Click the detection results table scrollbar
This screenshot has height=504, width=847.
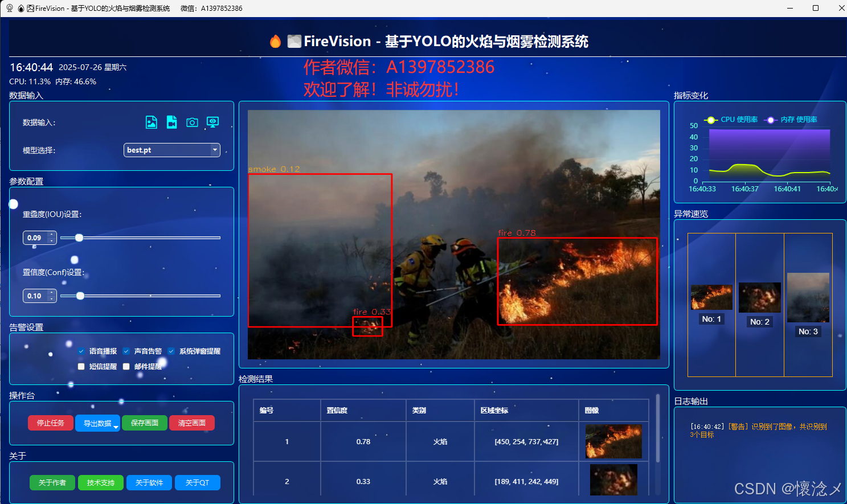(658, 428)
